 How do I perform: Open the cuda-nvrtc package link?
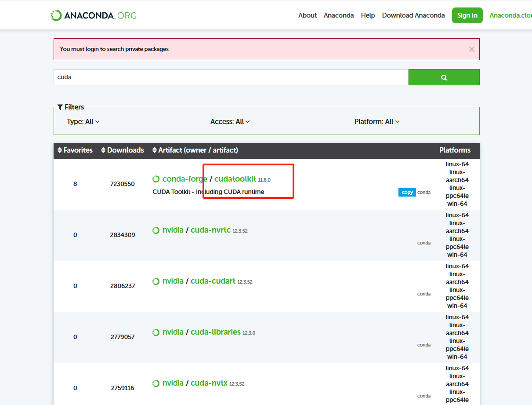(210, 230)
